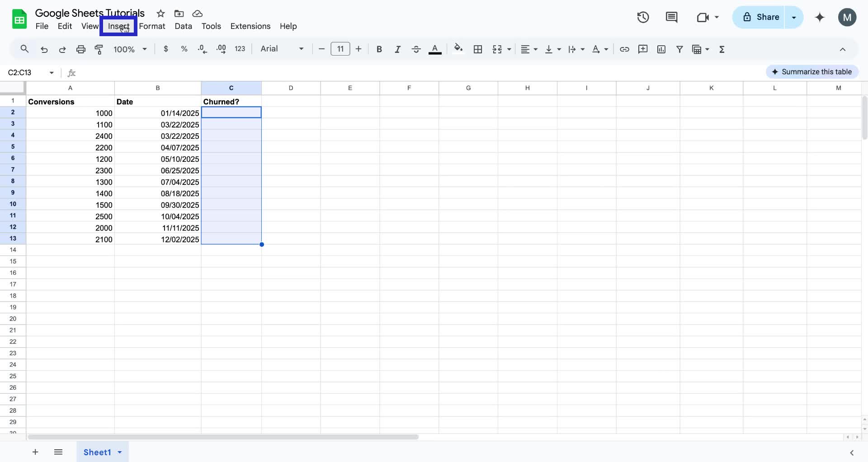Image resolution: width=868 pixels, height=462 pixels.
Task: Click the Summarize this table button
Action: click(812, 71)
